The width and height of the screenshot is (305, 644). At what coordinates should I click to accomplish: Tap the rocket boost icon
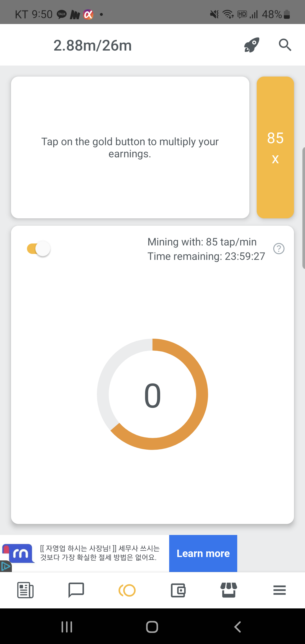pyautogui.click(x=252, y=45)
